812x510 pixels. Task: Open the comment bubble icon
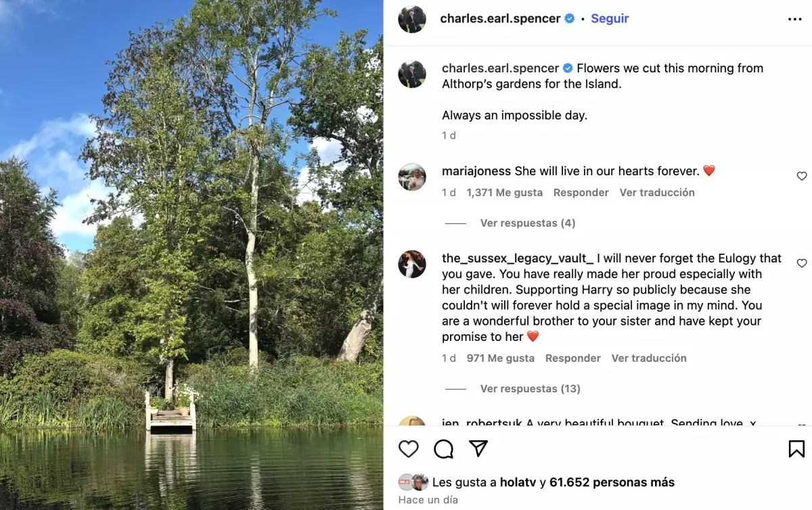pyautogui.click(x=443, y=449)
